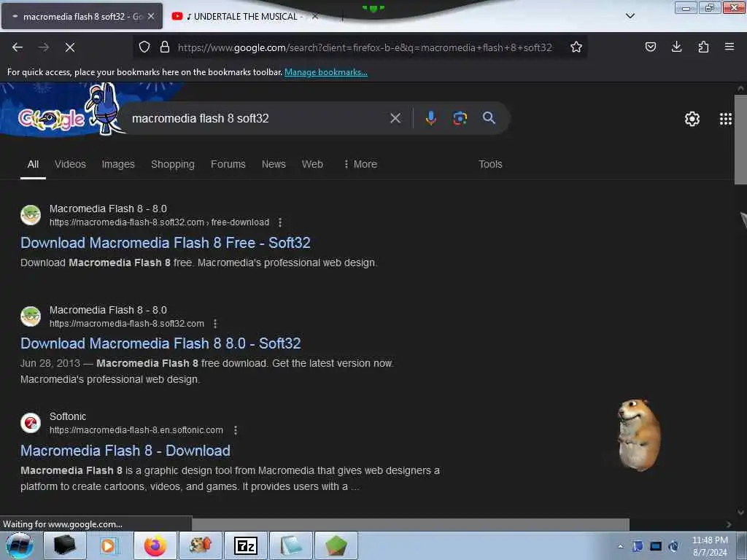Click the Google doodle logo
Image resolution: width=747 pixels, height=560 pixels.
52,119
